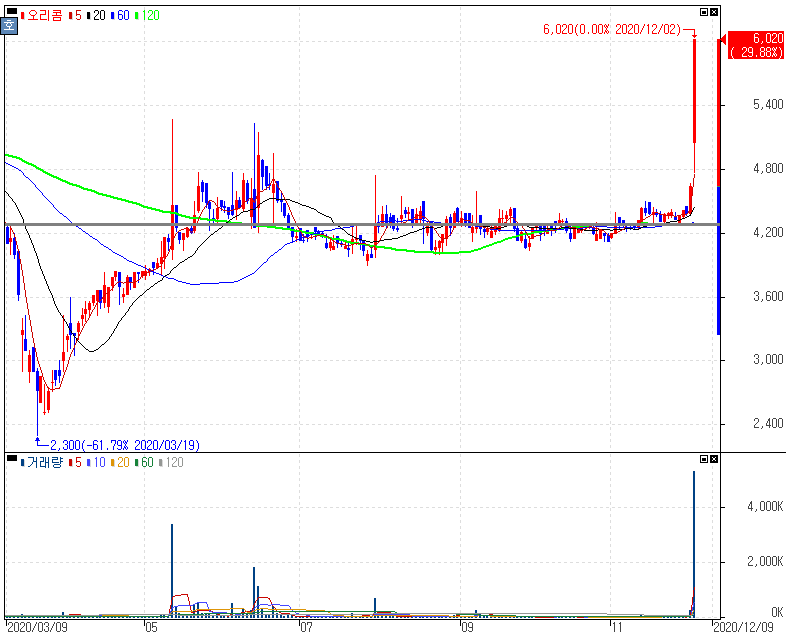This screenshot has height=634, width=786.
Task: Click the black pane handle beside 거래량
Action: coord(11,458)
